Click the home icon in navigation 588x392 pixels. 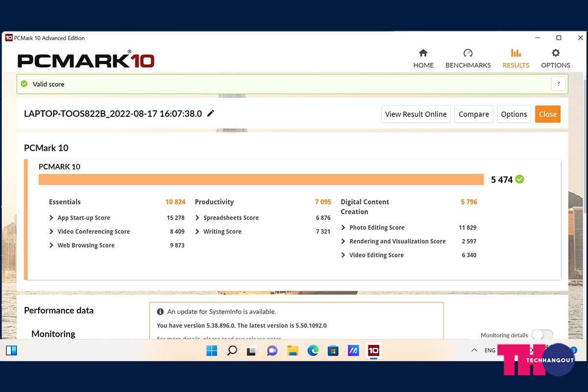click(423, 53)
